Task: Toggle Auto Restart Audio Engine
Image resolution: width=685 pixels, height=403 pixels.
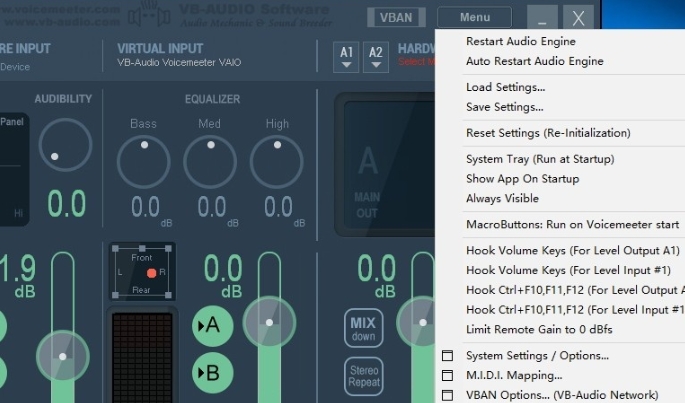Action: click(x=535, y=61)
